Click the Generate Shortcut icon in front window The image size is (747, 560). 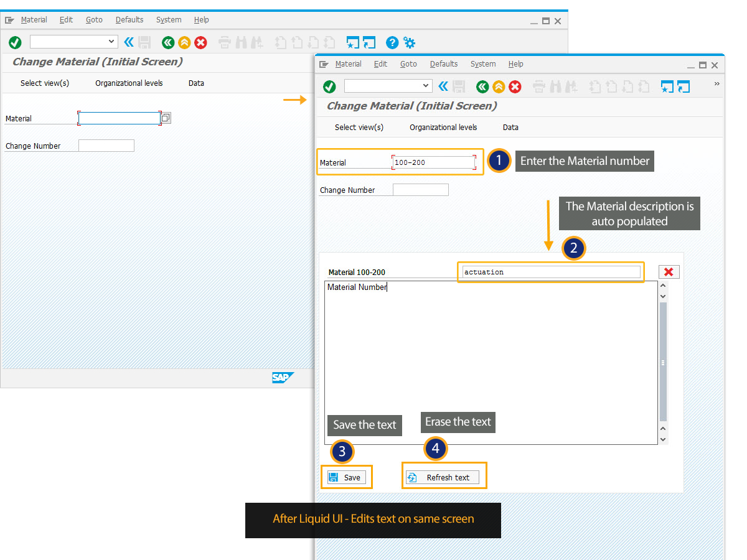tap(684, 86)
